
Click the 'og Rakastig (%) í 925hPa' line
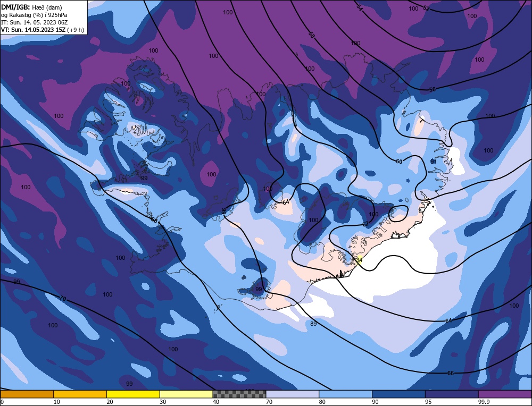[34, 15]
